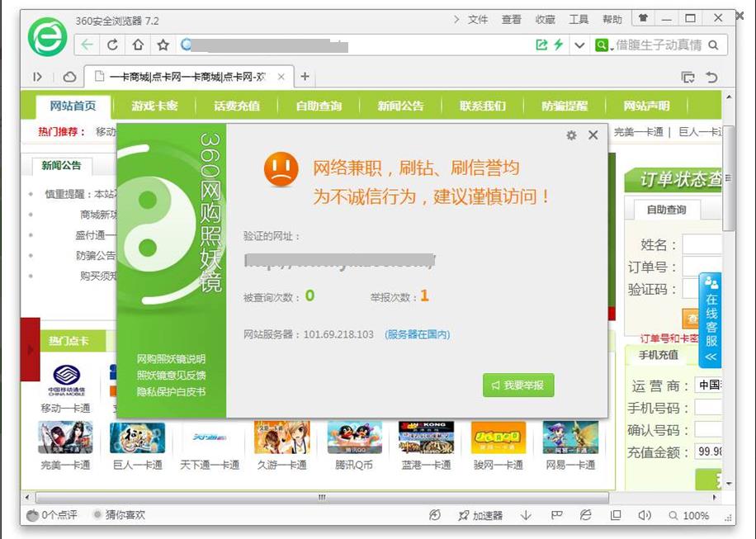Viewport: 756px width, 539px height.
Task: Click the share icon in address bar
Action: 542,45
